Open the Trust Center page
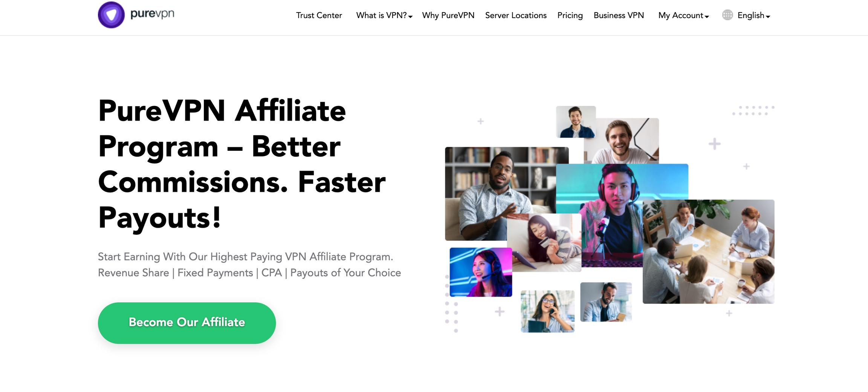Viewport: 868px width, 392px height. (319, 15)
